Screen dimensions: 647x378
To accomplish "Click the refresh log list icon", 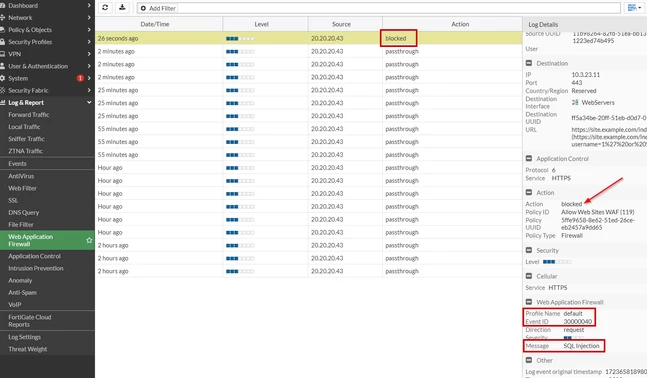I will click(x=105, y=7).
